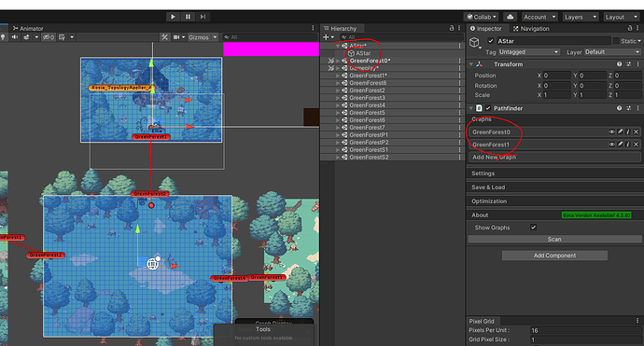Open the Layout dropdown
Screen dimensions: 644x346
tap(621, 17)
